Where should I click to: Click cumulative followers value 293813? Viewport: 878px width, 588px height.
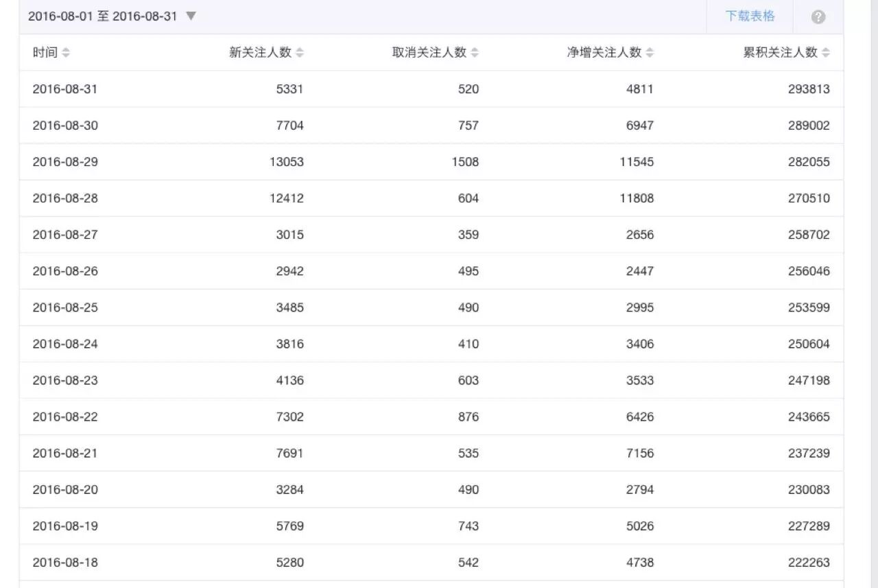click(x=809, y=89)
